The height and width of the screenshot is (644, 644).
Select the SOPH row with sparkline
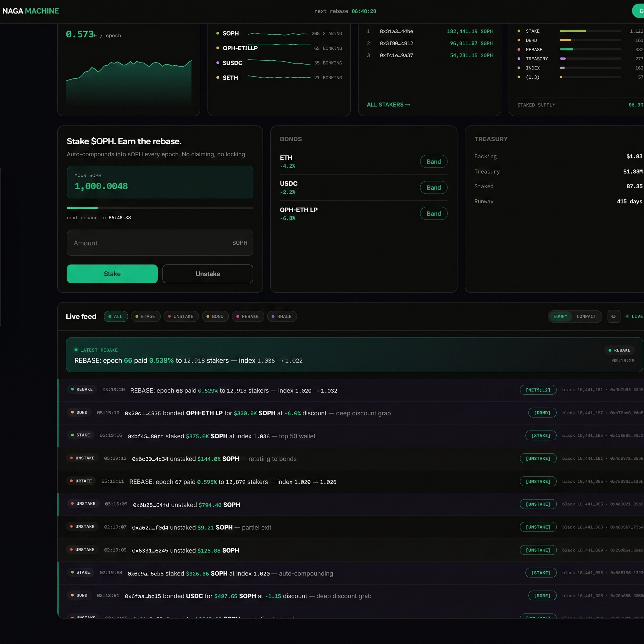pos(279,33)
